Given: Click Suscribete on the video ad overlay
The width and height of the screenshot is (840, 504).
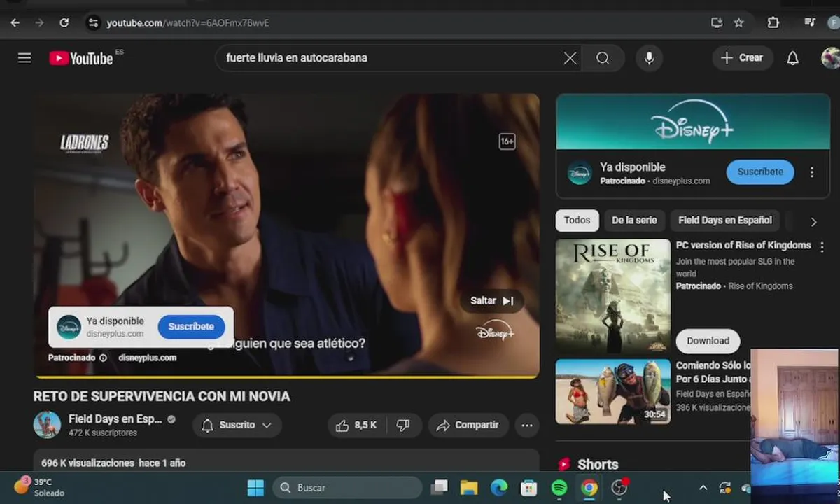Looking at the screenshot, I should [191, 327].
